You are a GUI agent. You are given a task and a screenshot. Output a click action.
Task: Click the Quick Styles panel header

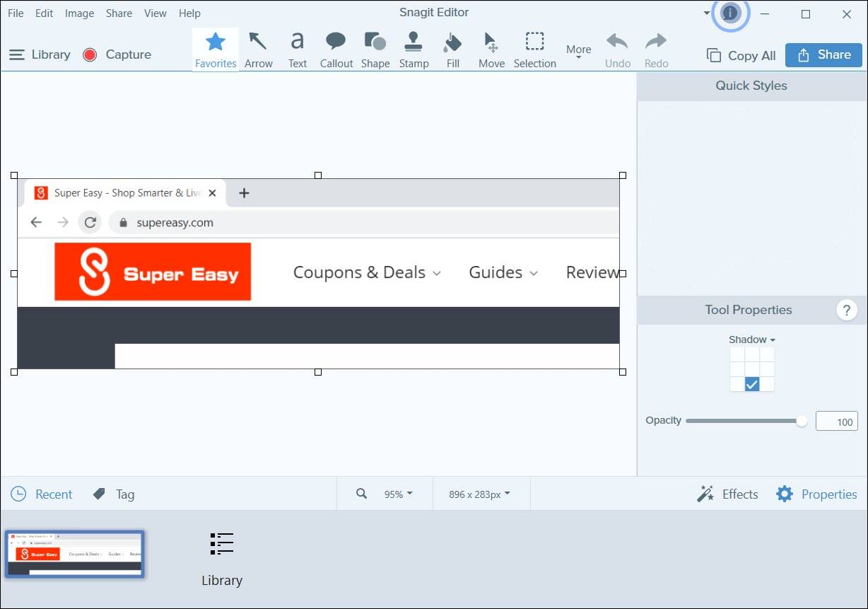[751, 86]
